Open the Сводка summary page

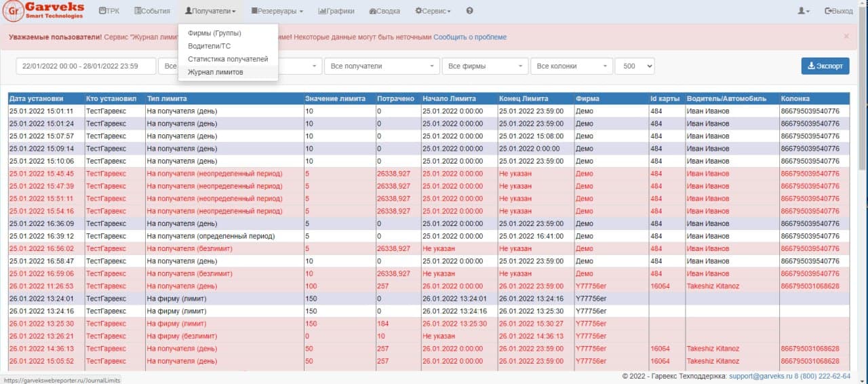pyautogui.click(x=384, y=11)
